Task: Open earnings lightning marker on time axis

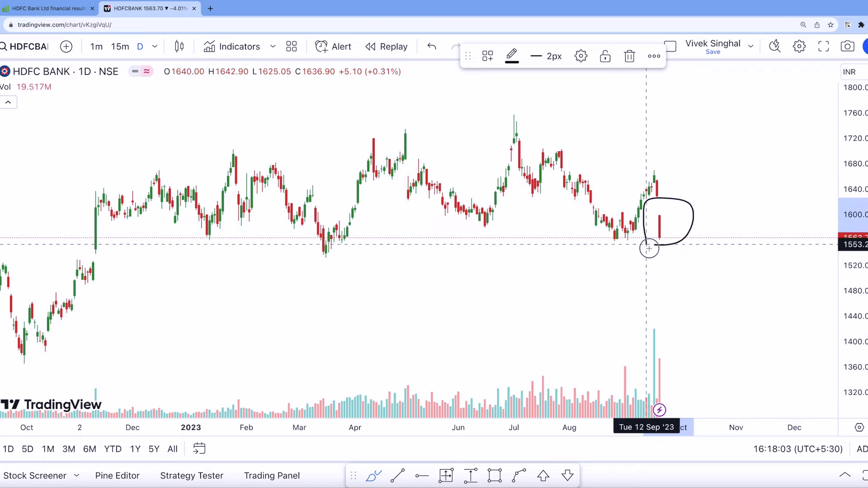Action: pos(659,410)
